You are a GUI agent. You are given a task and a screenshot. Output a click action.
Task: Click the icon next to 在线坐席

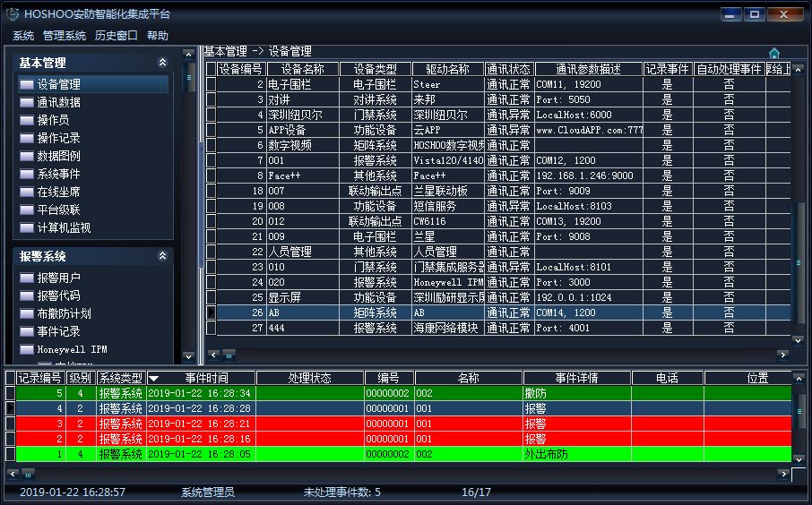pos(27,192)
